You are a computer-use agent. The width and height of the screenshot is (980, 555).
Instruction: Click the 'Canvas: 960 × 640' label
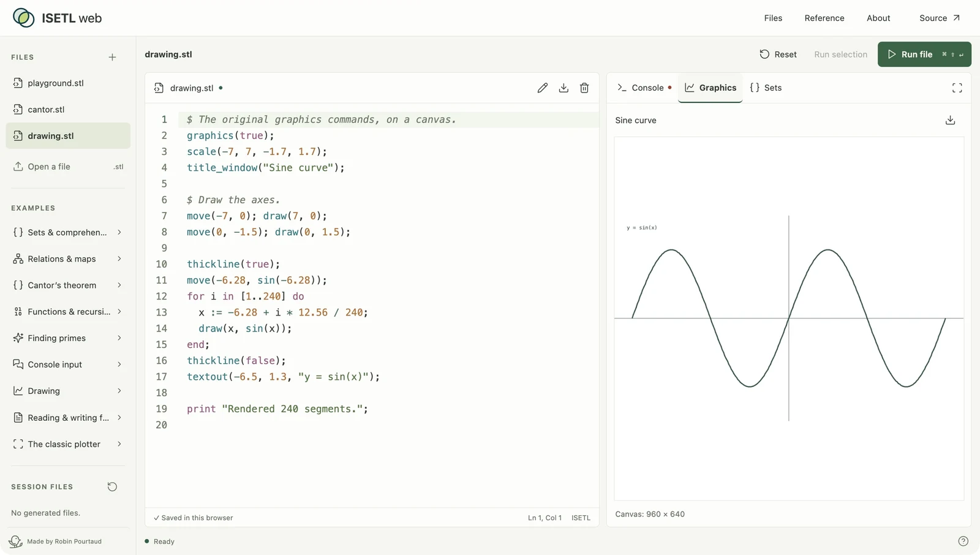[650, 514]
